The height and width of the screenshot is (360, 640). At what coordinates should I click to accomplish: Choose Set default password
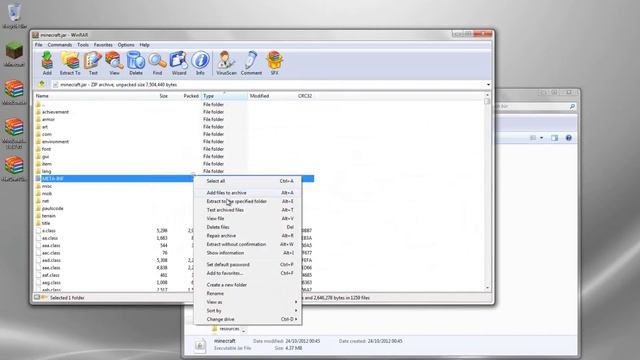pos(248,264)
